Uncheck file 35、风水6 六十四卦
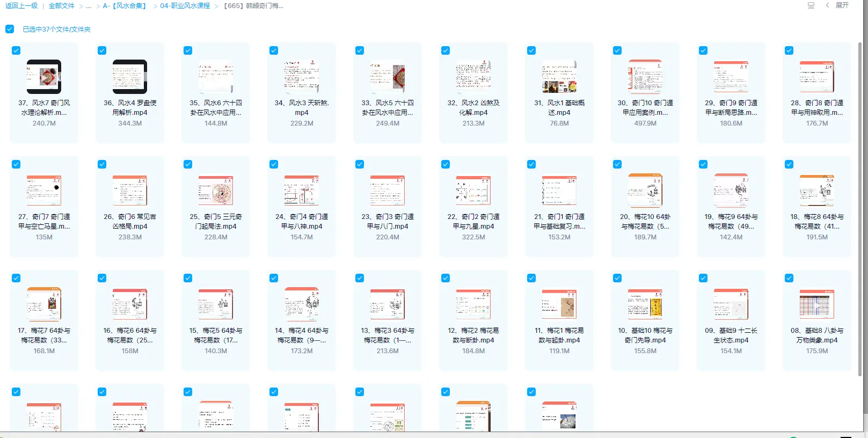The width and height of the screenshot is (868, 438). point(188,50)
